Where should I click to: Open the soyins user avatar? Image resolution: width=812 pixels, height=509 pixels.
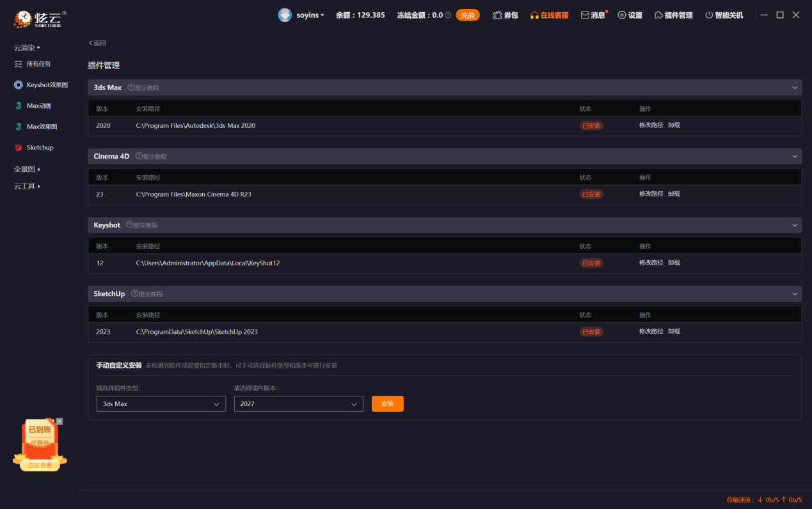tap(285, 15)
